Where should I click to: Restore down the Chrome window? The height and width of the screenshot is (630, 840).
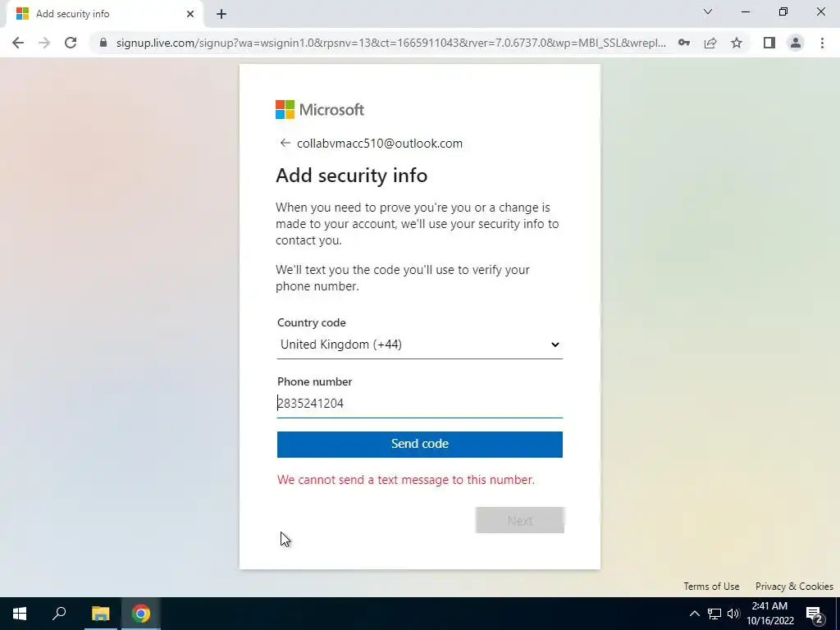click(x=783, y=11)
